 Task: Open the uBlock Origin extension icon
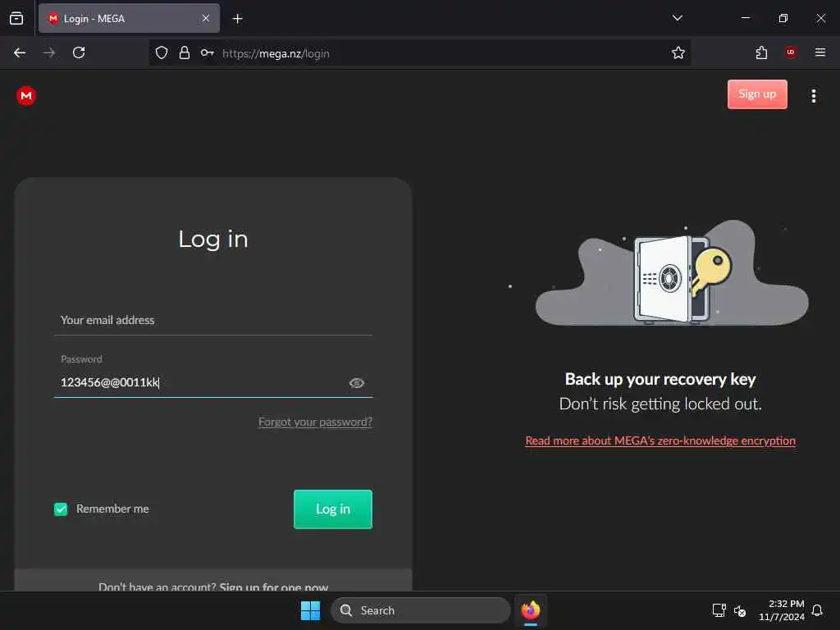click(790, 52)
